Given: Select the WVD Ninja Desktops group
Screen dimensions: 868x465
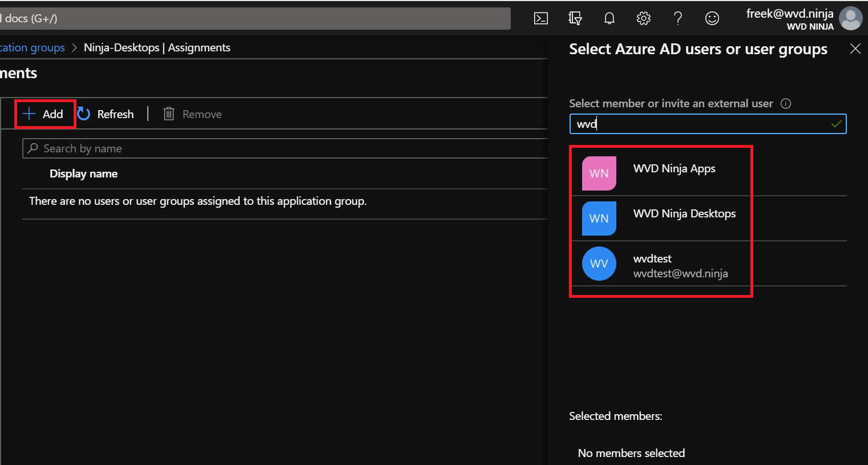Looking at the screenshot, I should [x=708, y=218].
